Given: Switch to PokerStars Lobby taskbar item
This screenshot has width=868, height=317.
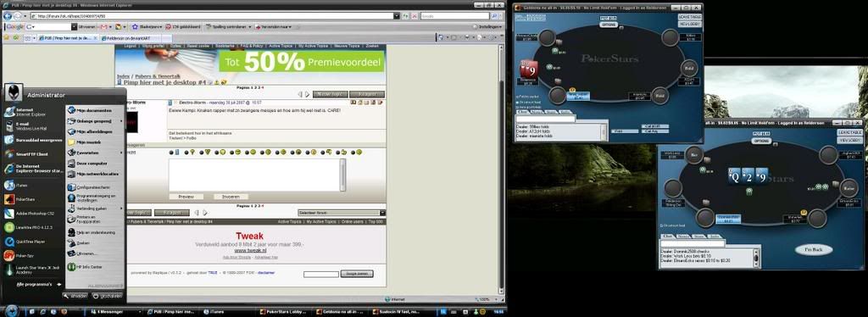Looking at the screenshot, I should coord(286,312).
